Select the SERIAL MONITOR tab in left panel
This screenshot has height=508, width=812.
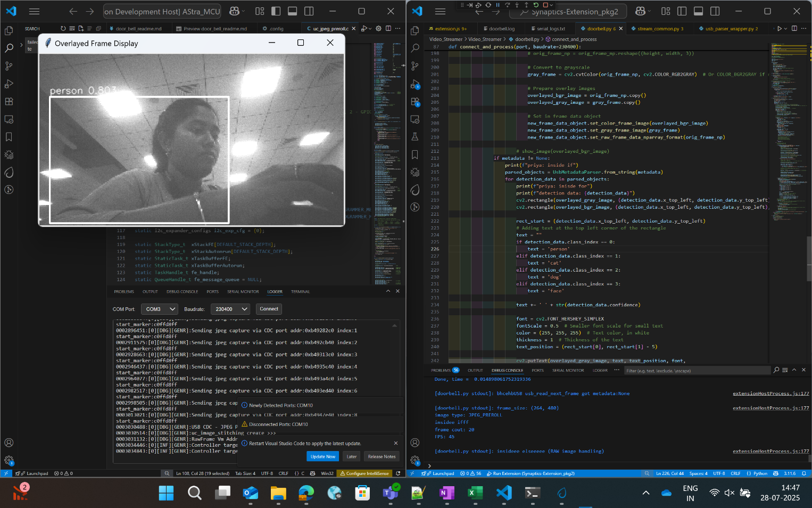(x=243, y=292)
